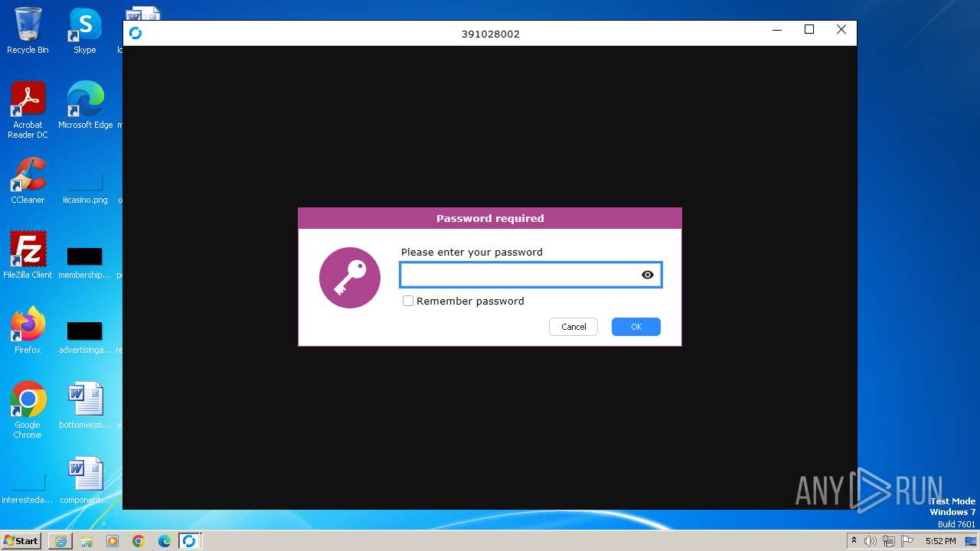The image size is (980, 551).
Task: Click the purple key icon
Action: point(350,278)
